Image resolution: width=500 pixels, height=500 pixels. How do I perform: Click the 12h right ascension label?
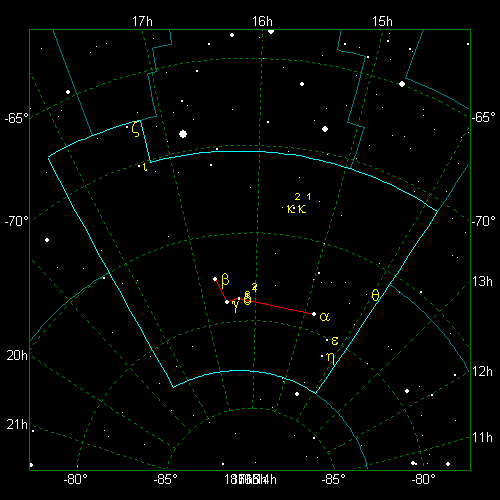(482, 371)
